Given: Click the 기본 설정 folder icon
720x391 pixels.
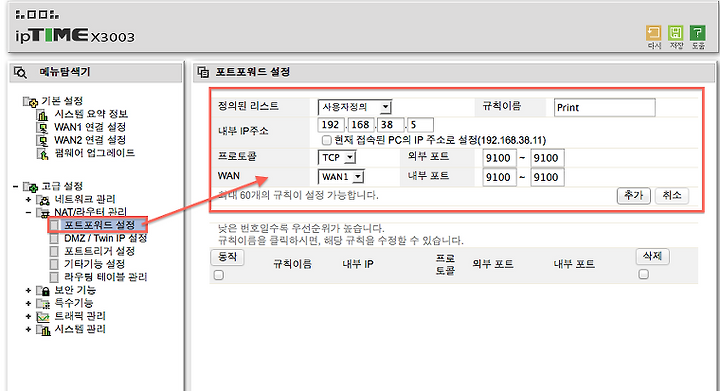Looking at the screenshot, I should 30,101.
